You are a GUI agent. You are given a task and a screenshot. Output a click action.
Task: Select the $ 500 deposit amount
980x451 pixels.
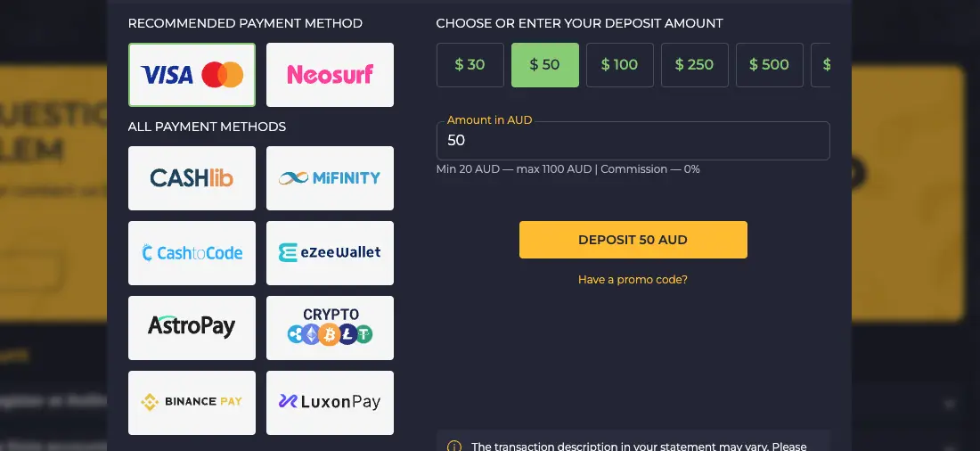(x=770, y=65)
